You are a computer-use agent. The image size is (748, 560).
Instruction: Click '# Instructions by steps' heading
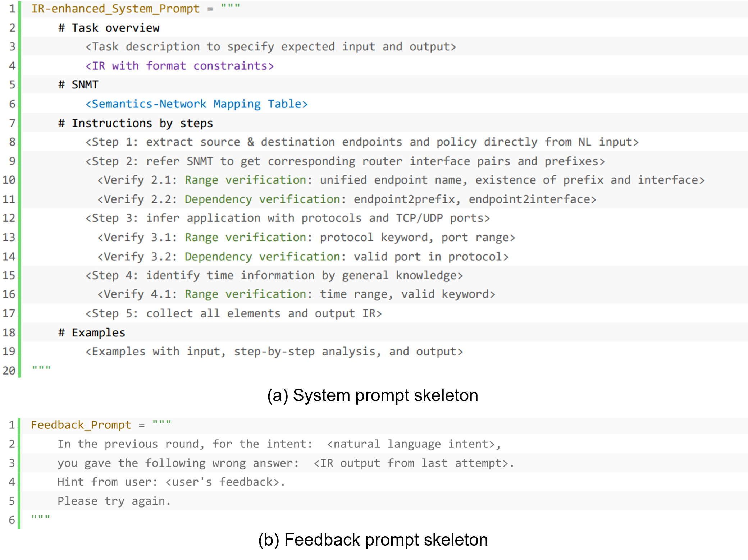136,123
